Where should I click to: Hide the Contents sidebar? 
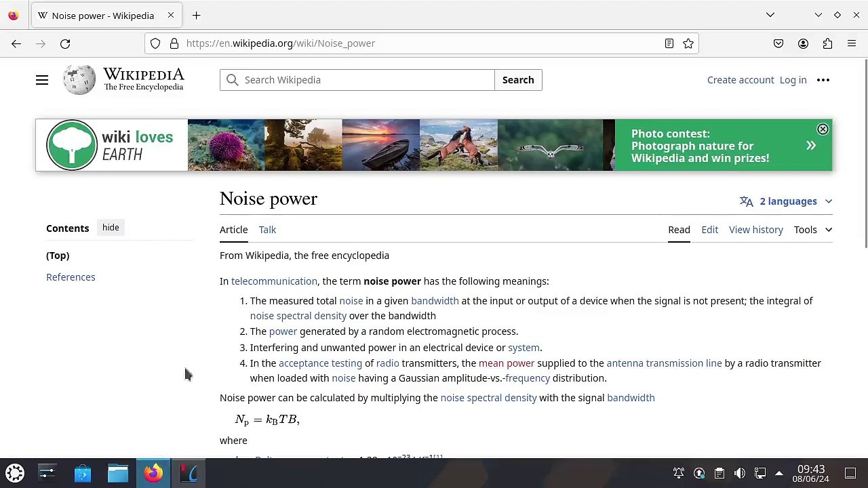[x=111, y=228]
